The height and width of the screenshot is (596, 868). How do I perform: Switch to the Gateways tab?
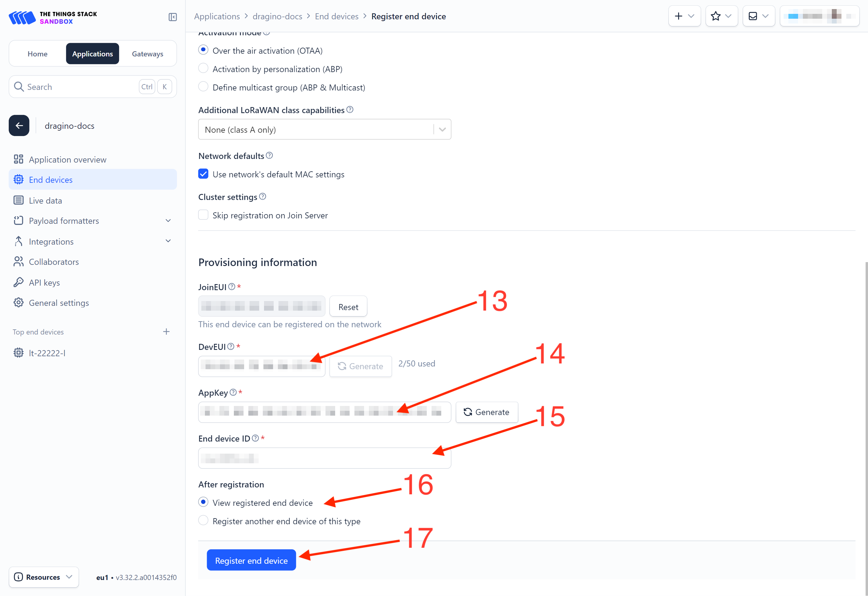(148, 53)
